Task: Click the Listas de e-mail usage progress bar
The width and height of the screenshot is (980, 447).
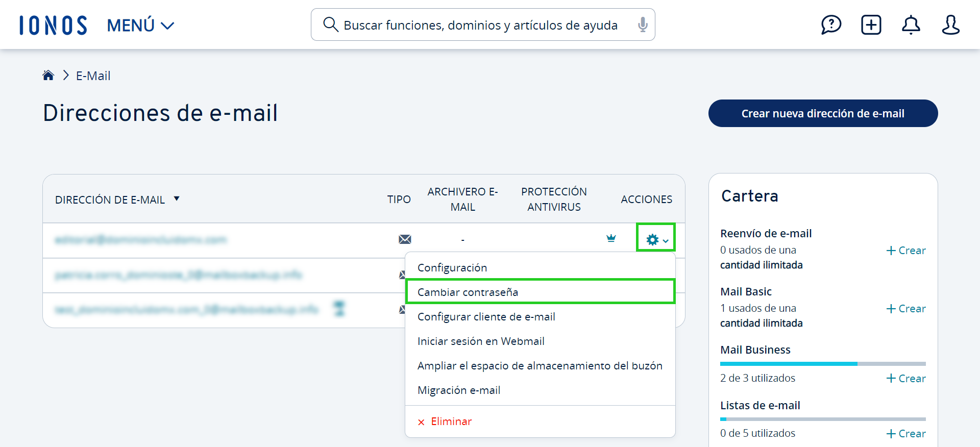Action: click(823, 419)
